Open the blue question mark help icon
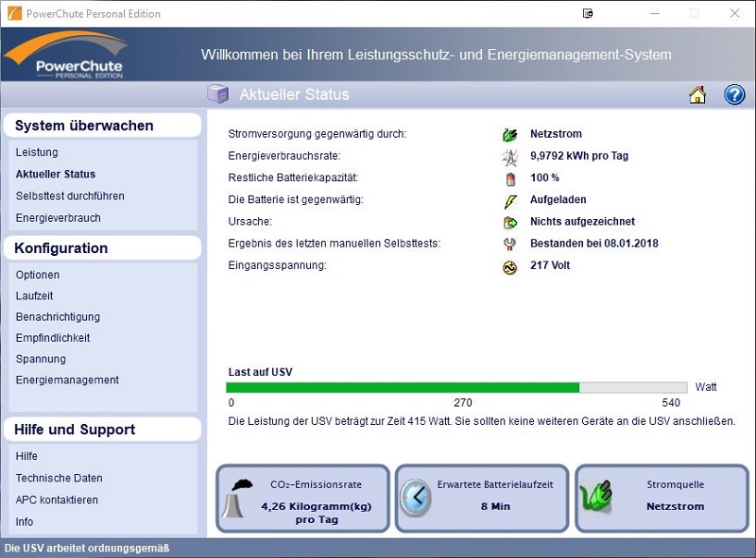 coord(734,94)
